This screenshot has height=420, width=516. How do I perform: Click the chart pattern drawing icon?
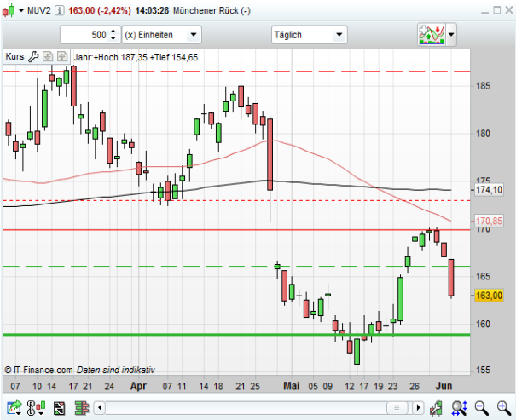[59, 408]
